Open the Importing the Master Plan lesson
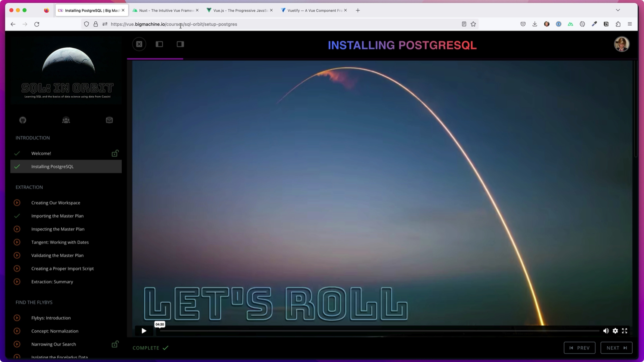The height and width of the screenshot is (362, 644). 66,216
